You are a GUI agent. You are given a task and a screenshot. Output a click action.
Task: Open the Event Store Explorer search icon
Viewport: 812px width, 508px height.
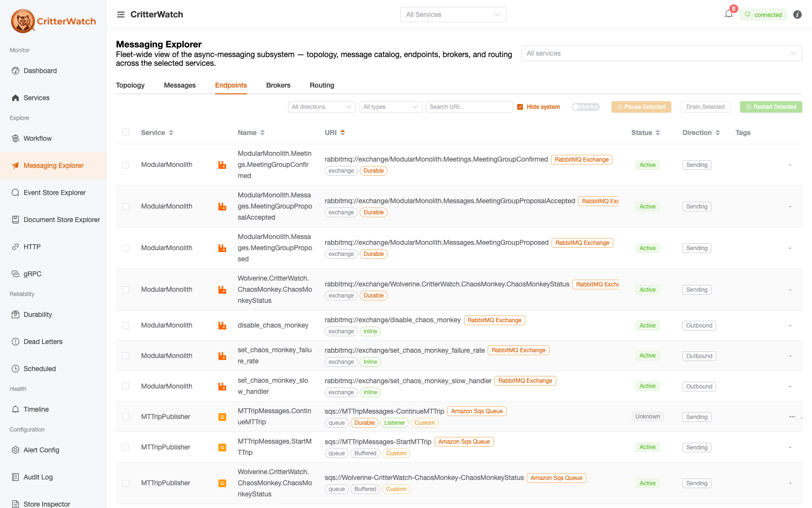click(x=15, y=193)
